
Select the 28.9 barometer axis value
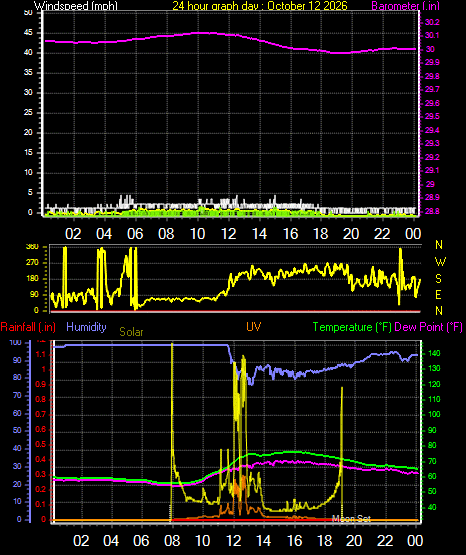432,197
